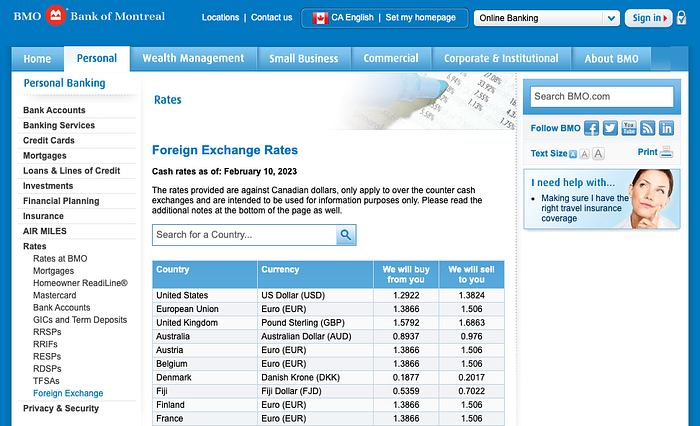Open top-level Mortgages sidebar item
This screenshot has height=426, width=700.
click(45, 156)
